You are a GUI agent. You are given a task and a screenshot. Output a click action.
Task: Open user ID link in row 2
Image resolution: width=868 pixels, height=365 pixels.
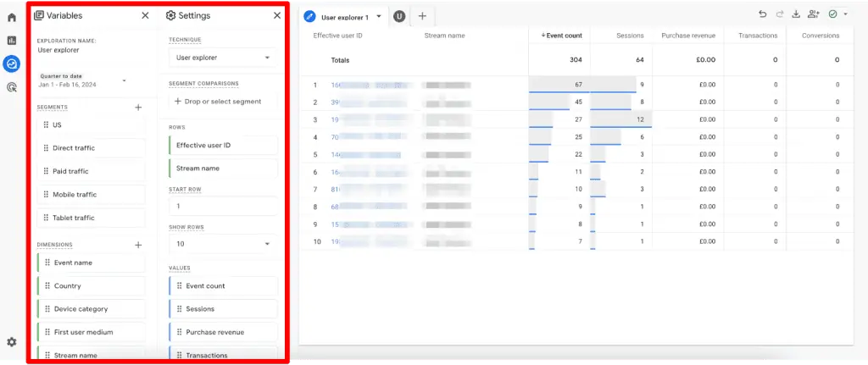(x=370, y=102)
